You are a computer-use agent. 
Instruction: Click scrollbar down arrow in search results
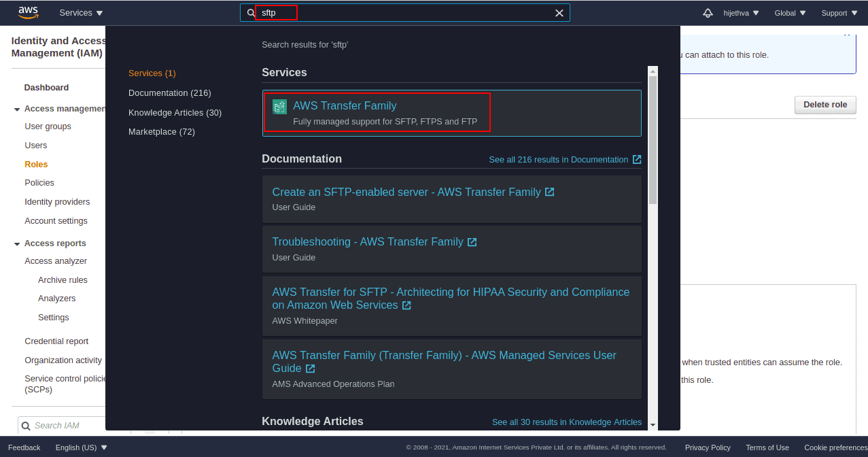tap(653, 425)
